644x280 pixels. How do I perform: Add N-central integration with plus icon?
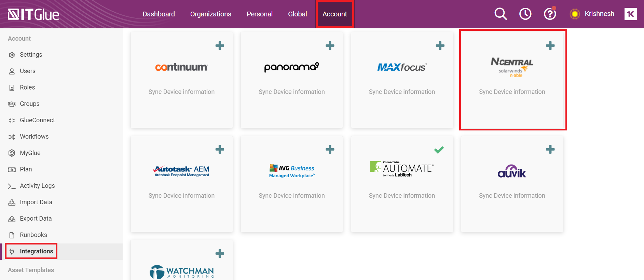coord(550,45)
